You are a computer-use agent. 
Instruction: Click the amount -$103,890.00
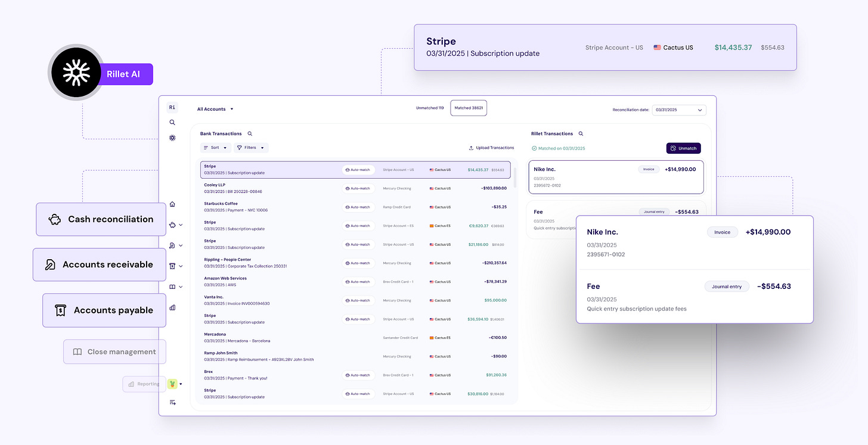pyautogui.click(x=494, y=188)
